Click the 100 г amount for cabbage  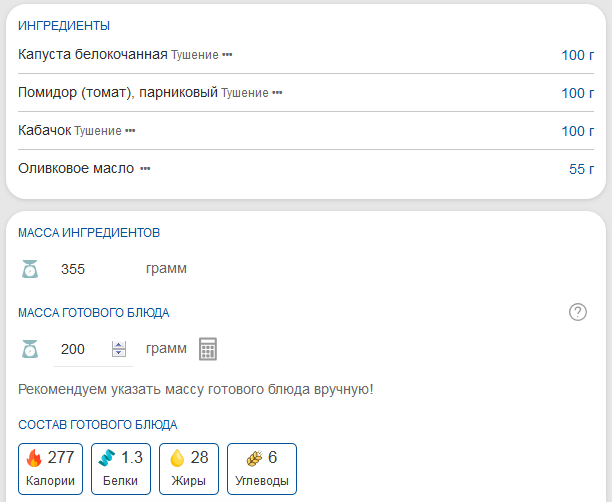click(x=577, y=55)
